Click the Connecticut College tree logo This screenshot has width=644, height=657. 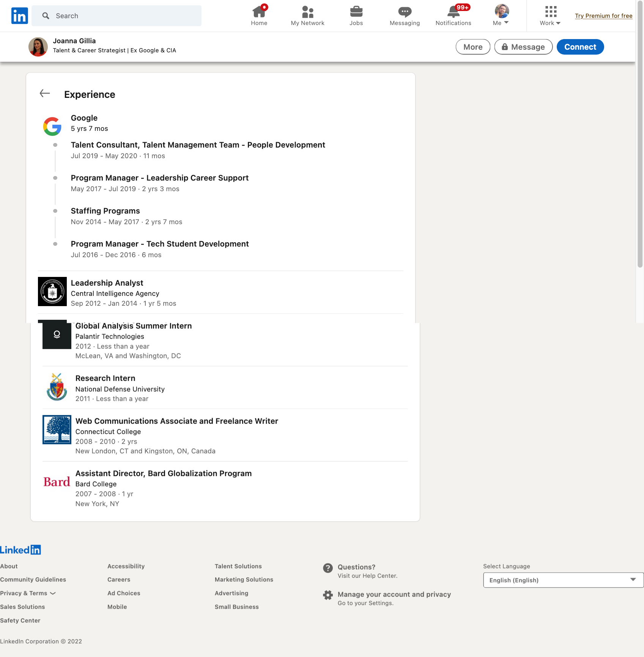tap(57, 429)
